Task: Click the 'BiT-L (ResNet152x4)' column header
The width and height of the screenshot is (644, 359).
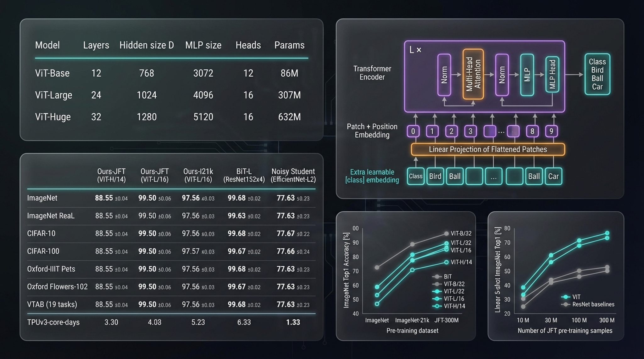Action: pos(244,175)
